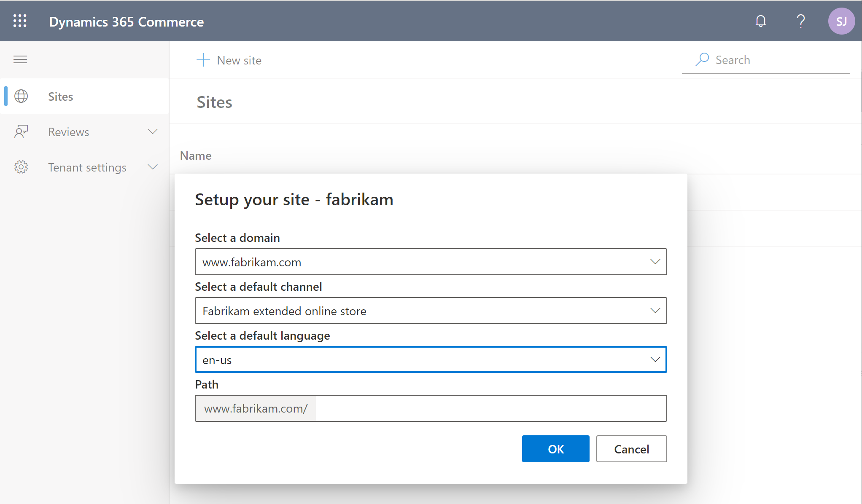The height and width of the screenshot is (504, 862).
Task: Click the Sites navigation icon
Action: coord(21,95)
